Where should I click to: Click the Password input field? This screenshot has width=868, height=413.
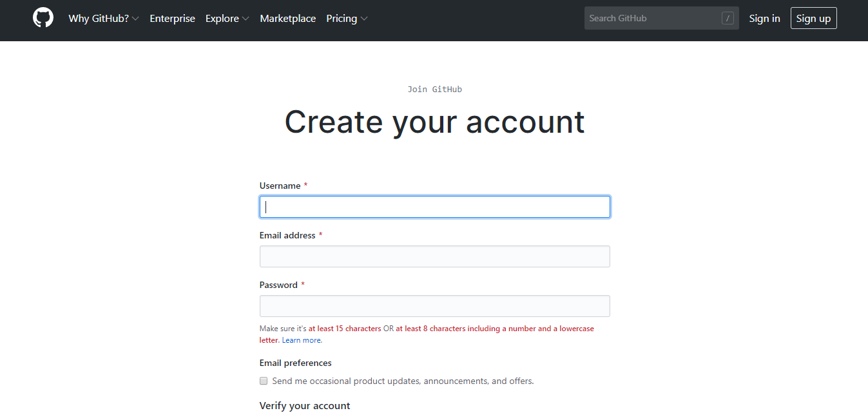click(435, 306)
